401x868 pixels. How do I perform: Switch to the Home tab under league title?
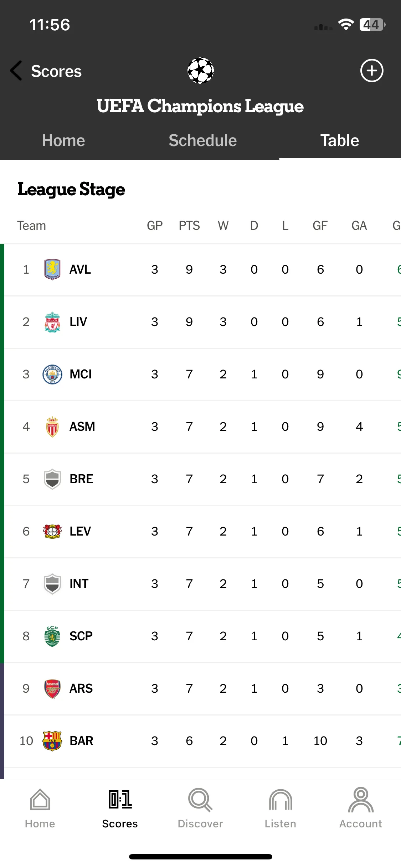pos(63,140)
